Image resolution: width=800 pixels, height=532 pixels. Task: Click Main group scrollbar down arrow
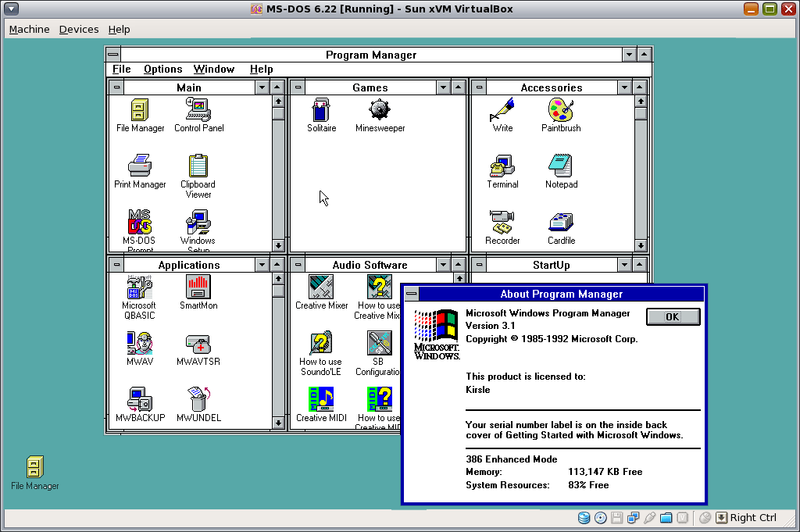tap(278, 245)
